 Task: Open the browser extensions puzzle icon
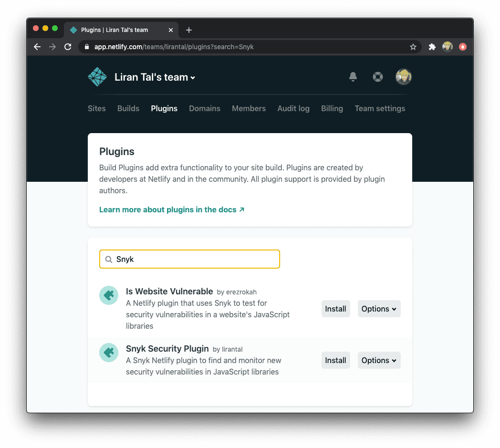pos(432,47)
